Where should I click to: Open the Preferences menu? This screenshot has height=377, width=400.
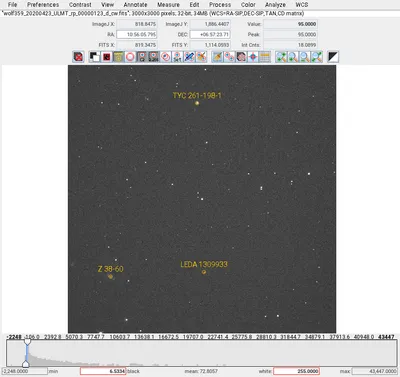(x=43, y=5)
